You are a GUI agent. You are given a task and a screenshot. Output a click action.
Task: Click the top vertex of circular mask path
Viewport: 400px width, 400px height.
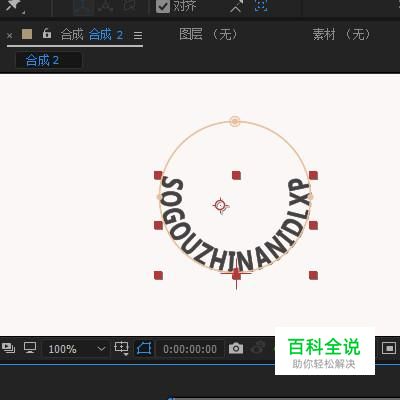tap(235, 121)
